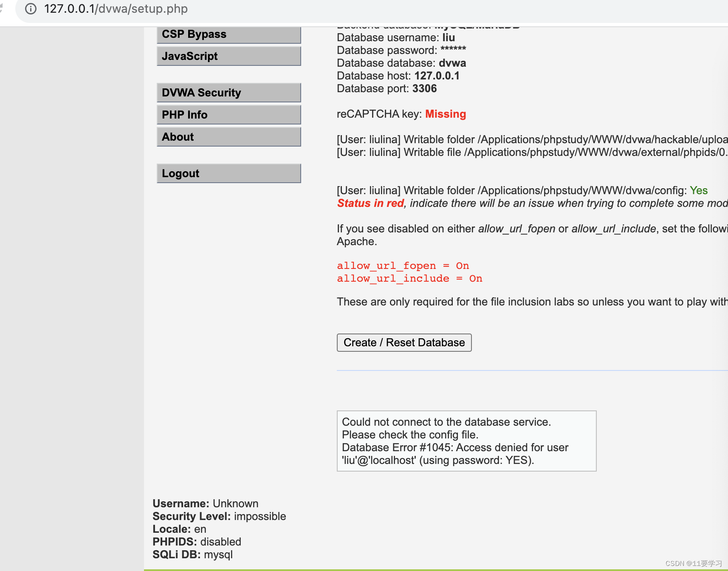Click the red 'Missing' reCAPTCHA status
Image resolution: width=728 pixels, height=571 pixels.
[446, 114]
